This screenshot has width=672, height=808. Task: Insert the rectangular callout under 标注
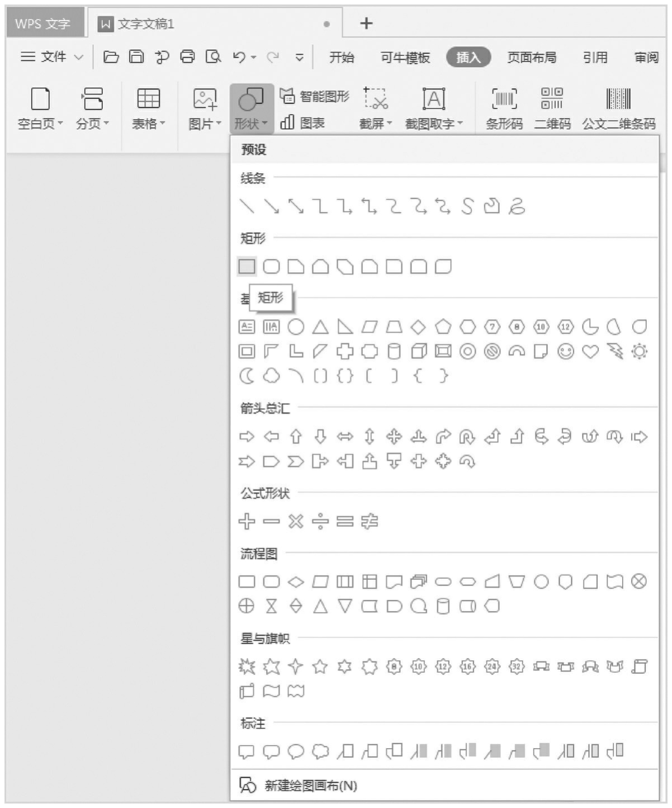point(247,751)
